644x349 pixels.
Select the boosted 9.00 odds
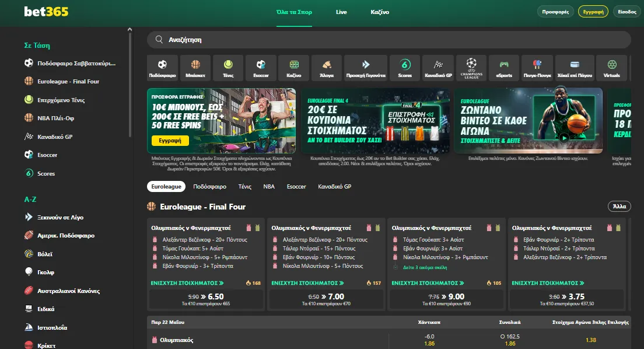[x=446, y=299]
